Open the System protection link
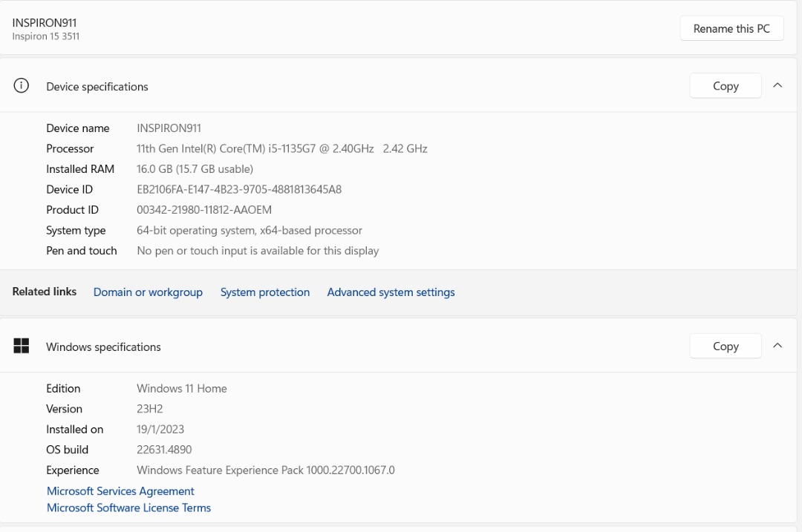 265,292
